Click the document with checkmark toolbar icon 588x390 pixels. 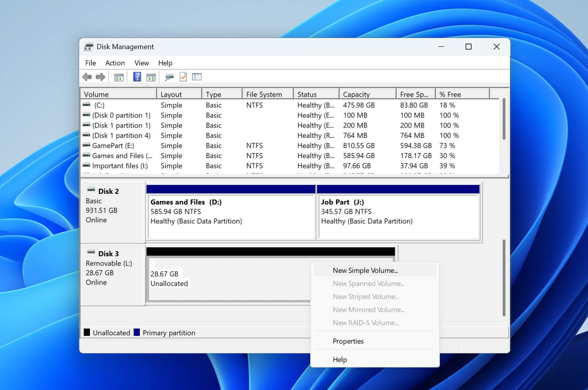pos(183,77)
